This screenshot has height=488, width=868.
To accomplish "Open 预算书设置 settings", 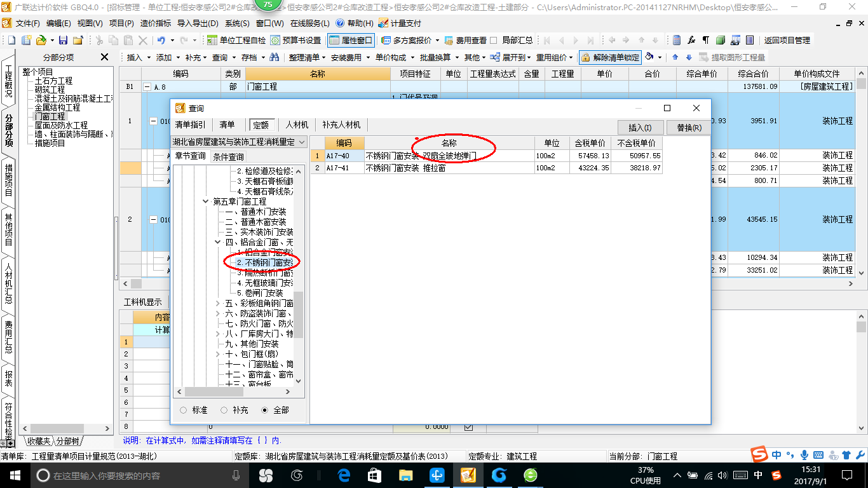I will 295,40.
